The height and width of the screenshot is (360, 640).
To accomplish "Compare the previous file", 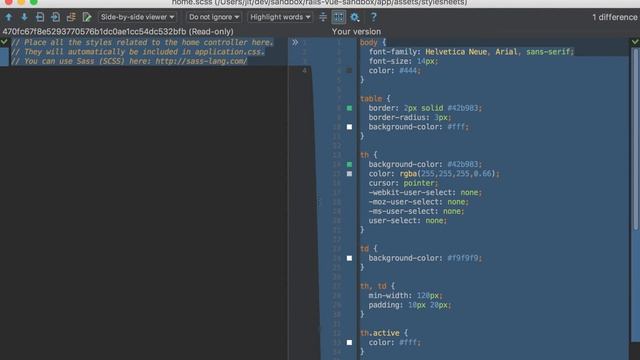I will click(x=40, y=17).
